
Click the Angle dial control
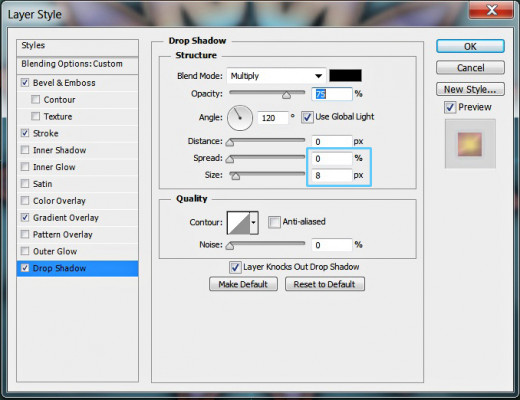point(240,118)
